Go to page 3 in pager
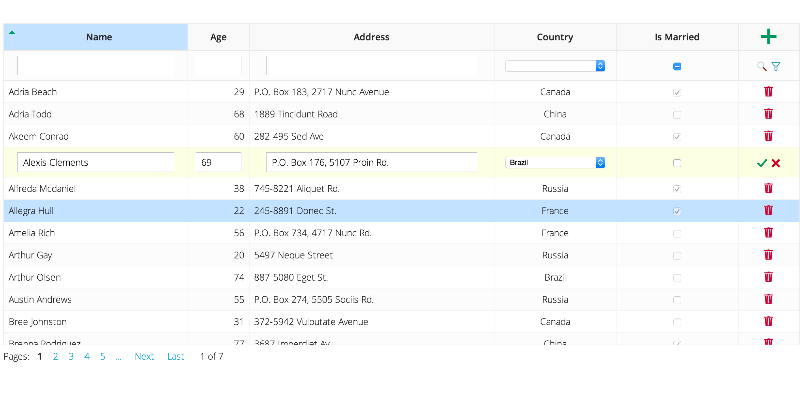Screen dimensions: 800x400 [x=71, y=356]
